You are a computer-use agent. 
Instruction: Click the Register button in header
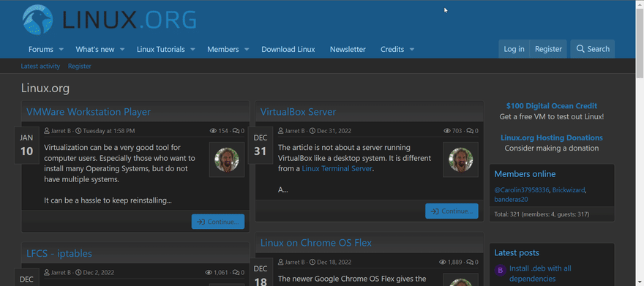point(548,49)
